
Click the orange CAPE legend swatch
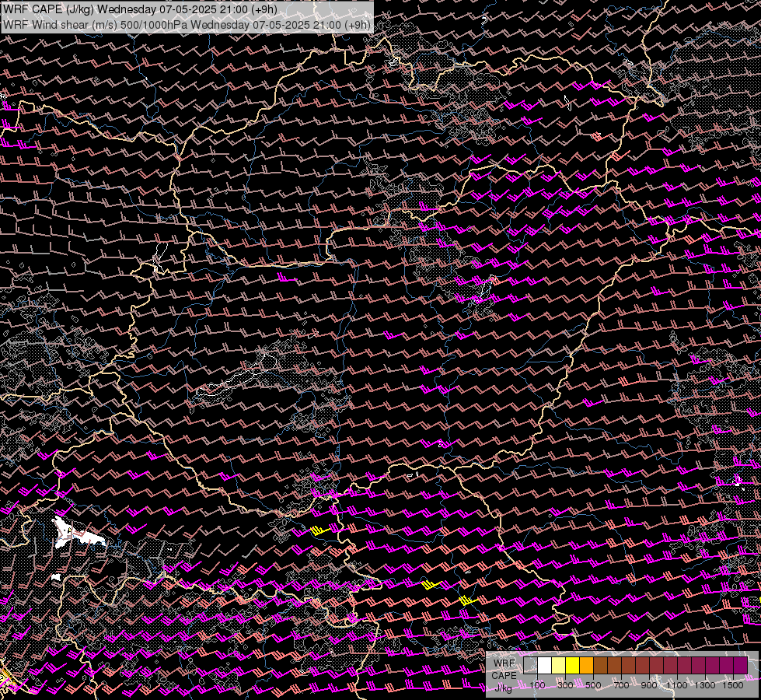[587, 665]
